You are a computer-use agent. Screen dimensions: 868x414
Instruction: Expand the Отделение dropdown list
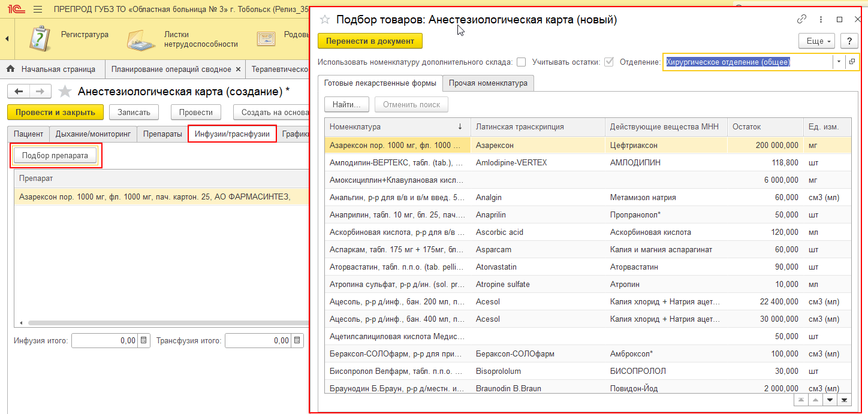tap(839, 62)
